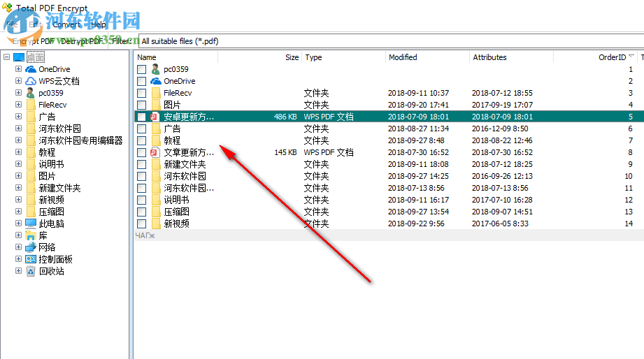Expand the 河东软件园 tree node
This screenshot has width=644, height=359.
click(x=18, y=129)
